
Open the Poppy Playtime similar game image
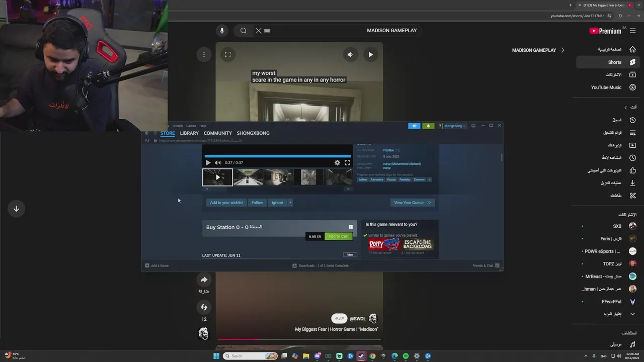tap(384, 244)
